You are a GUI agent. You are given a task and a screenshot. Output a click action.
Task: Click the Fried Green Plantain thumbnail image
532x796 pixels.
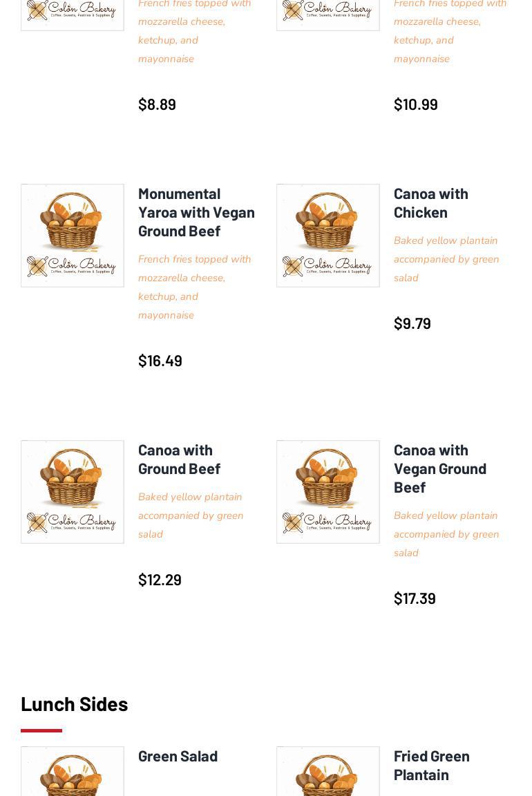pos(328,771)
